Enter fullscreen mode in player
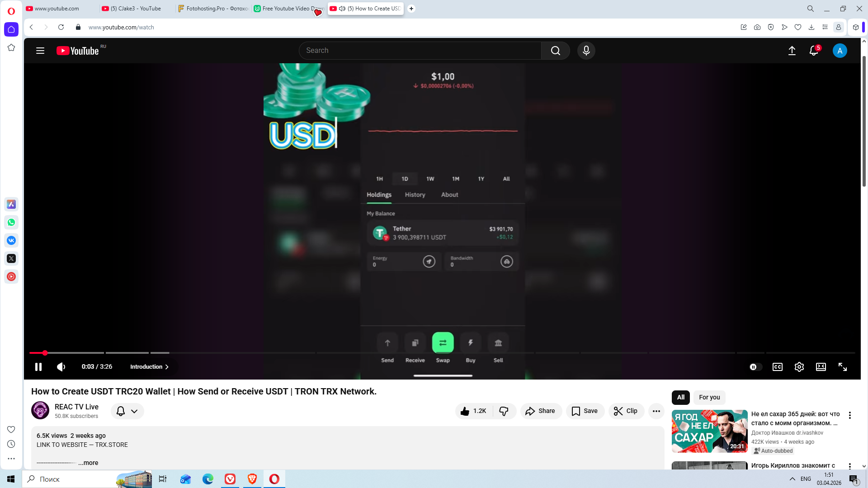Viewport: 868px width, 488px height. tap(842, 367)
